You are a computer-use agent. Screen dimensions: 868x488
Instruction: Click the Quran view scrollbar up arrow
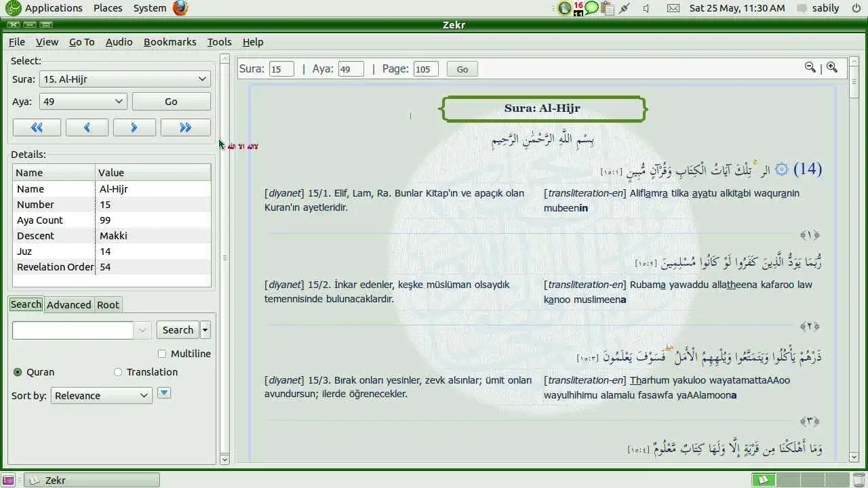tap(854, 62)
